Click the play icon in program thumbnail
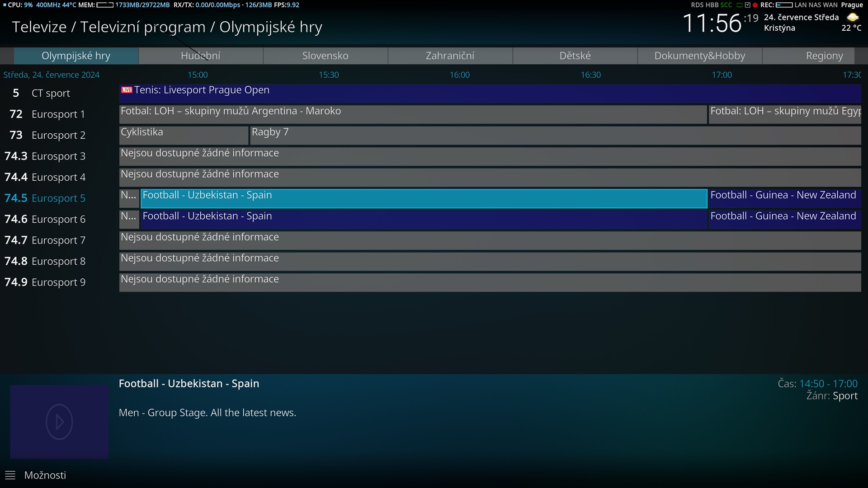 (x=59, y=422)
